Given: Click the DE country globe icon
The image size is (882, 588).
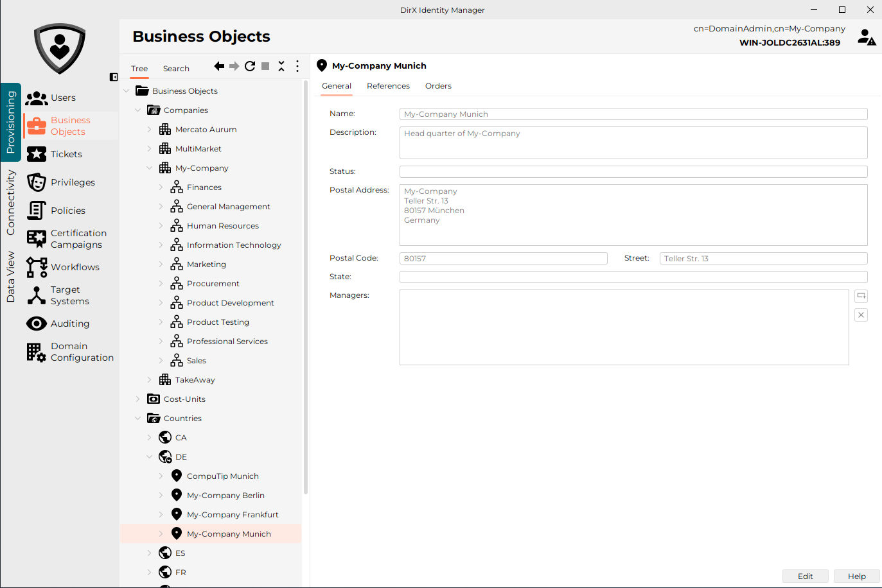Looking at the screenshot, I should point(165,456).
